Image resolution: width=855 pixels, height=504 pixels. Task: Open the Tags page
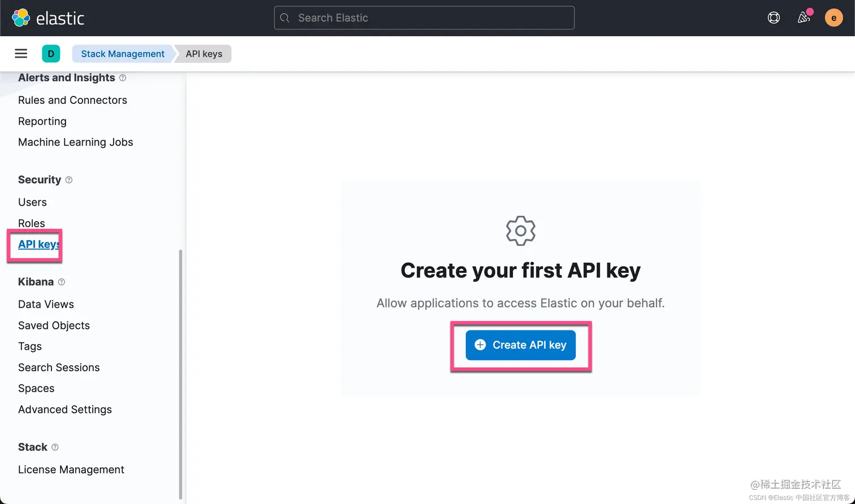tap(30, 346)
